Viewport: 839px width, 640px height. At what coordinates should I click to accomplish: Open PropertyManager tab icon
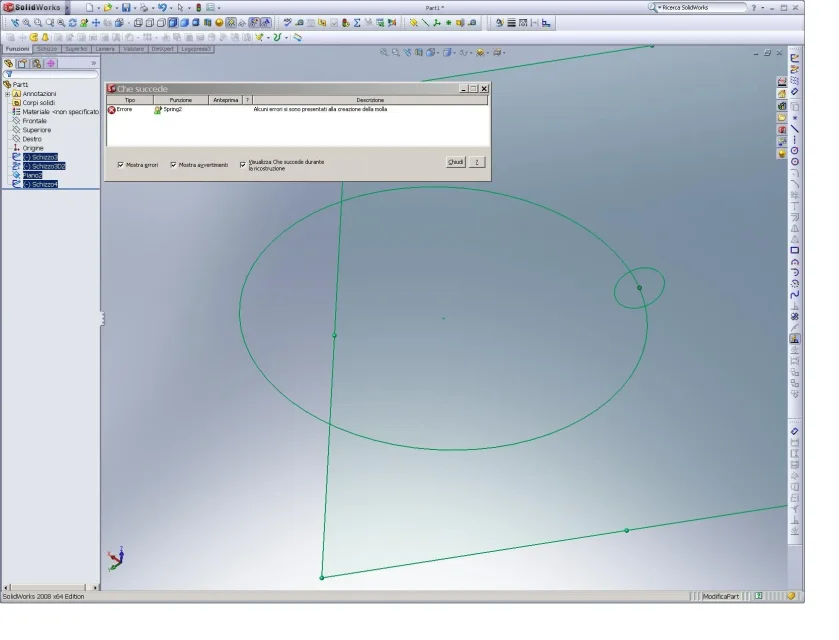pos(22,63)
